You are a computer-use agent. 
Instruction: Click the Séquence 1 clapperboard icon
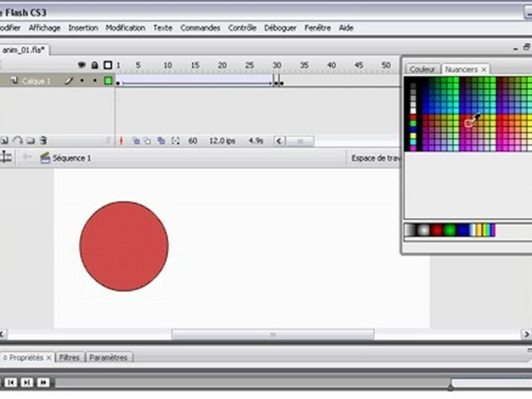(45, 158)
